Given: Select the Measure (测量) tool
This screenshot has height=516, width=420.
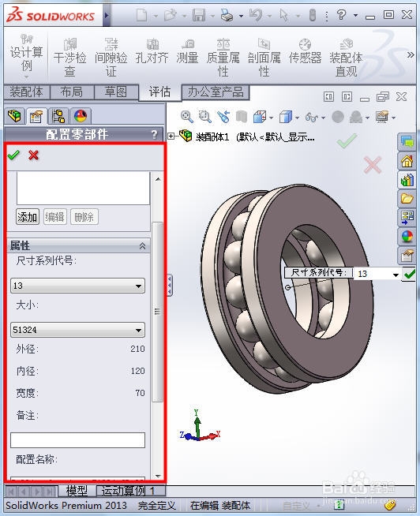Looking at the screenshot, I should point(187,51).
